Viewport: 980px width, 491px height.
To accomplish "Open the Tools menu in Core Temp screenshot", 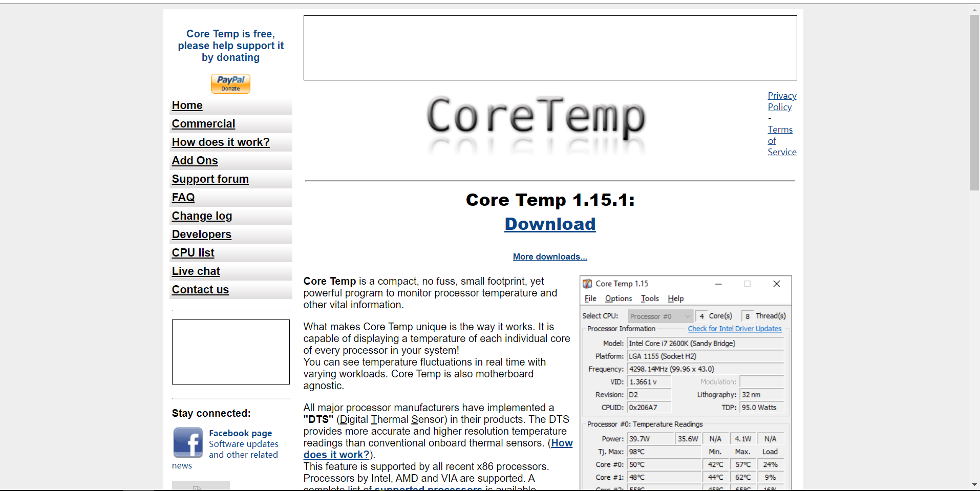I will [x=650, y=298].
